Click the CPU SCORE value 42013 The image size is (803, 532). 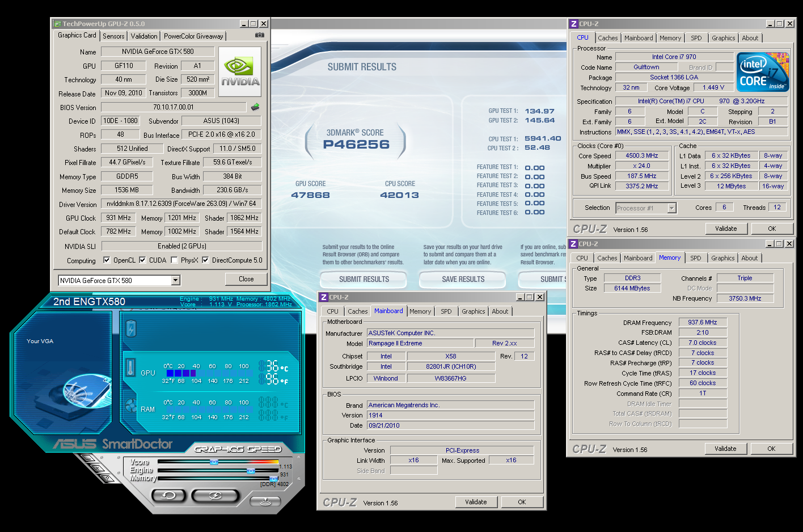[x=400, y=195]
